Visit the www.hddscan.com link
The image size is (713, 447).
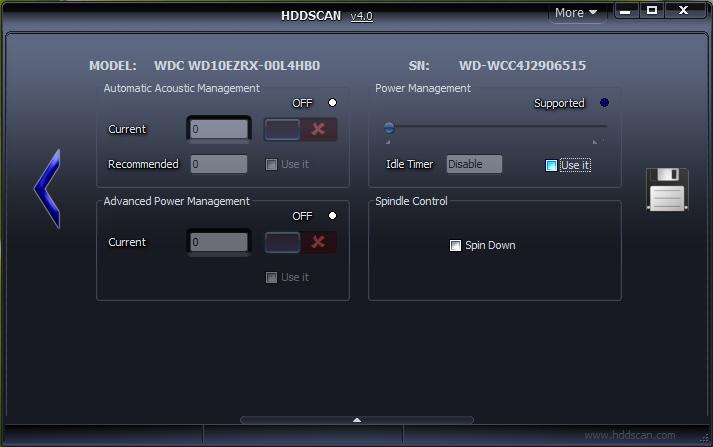pos(629,435)
